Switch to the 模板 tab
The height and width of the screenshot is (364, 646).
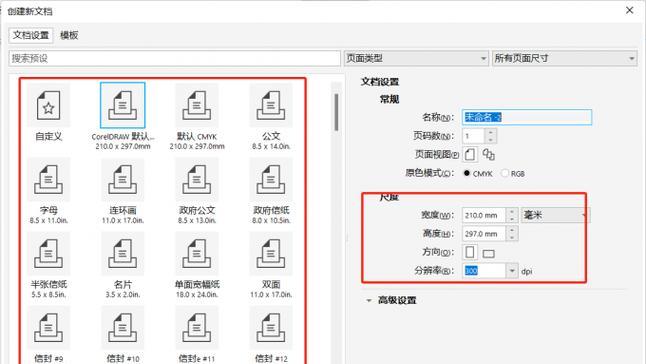69,35
